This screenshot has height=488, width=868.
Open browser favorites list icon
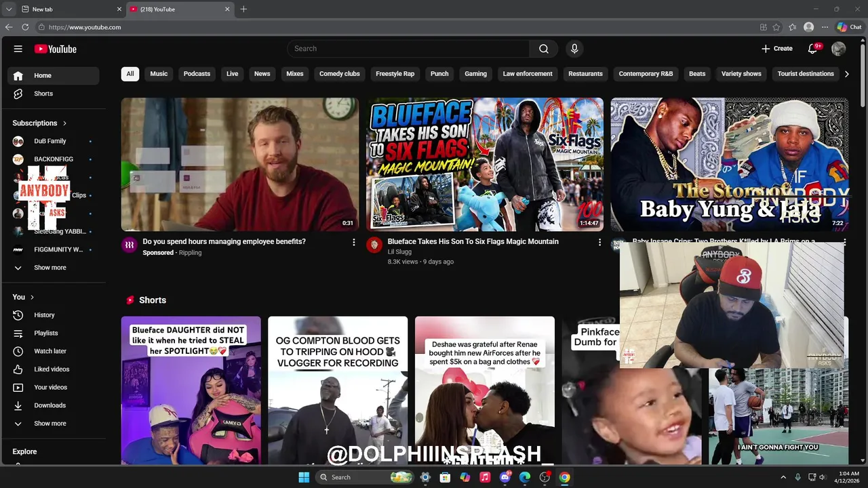point(793,27)
